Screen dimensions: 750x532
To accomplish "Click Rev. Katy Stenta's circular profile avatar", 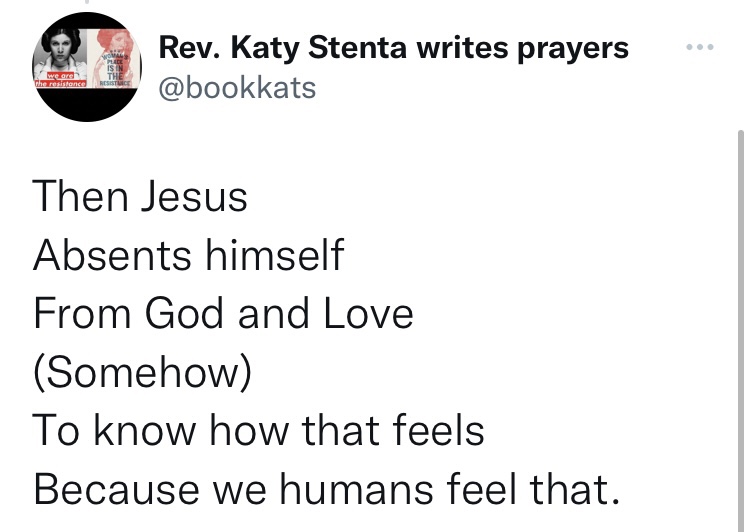I will point(88,68).
